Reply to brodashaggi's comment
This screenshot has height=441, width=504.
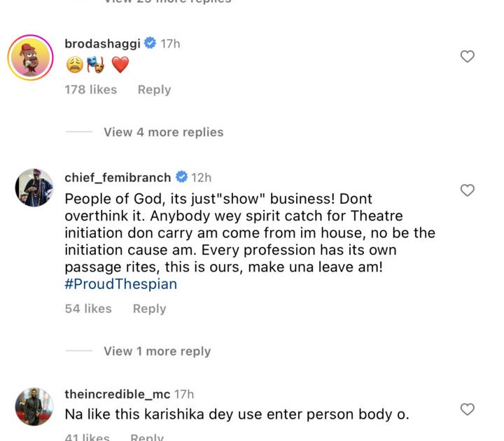click(x=154, y=90)
